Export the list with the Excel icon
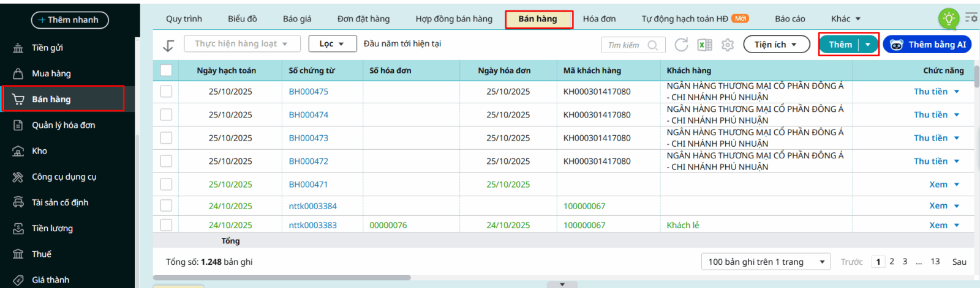The image size is (980, 288). click(705, 45)
